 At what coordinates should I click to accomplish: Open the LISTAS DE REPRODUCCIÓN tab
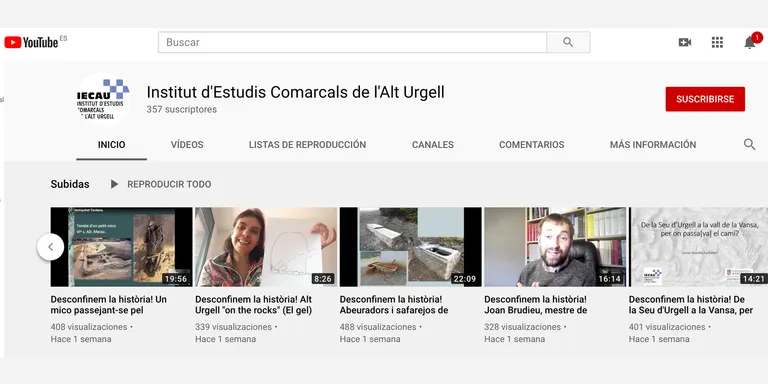tap(307, 144)
